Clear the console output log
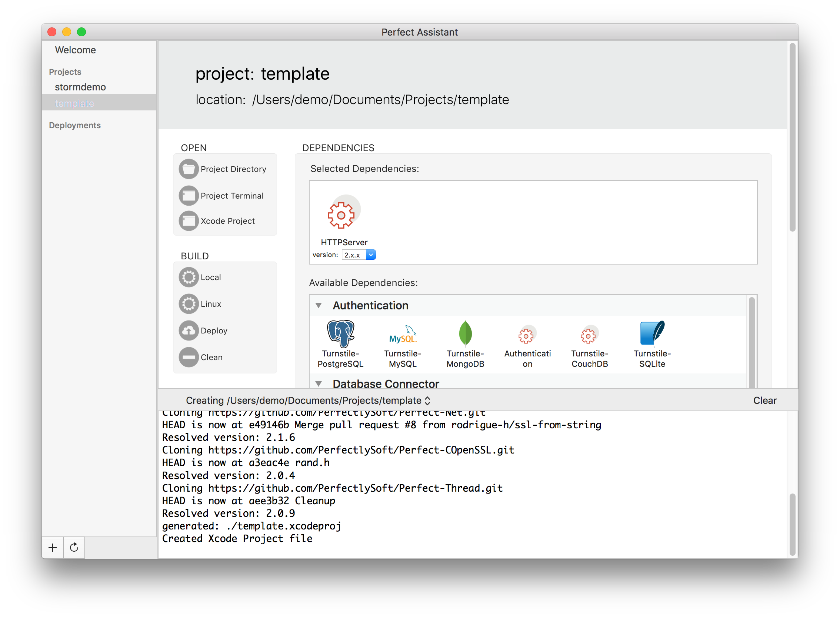 pos(765,401)
